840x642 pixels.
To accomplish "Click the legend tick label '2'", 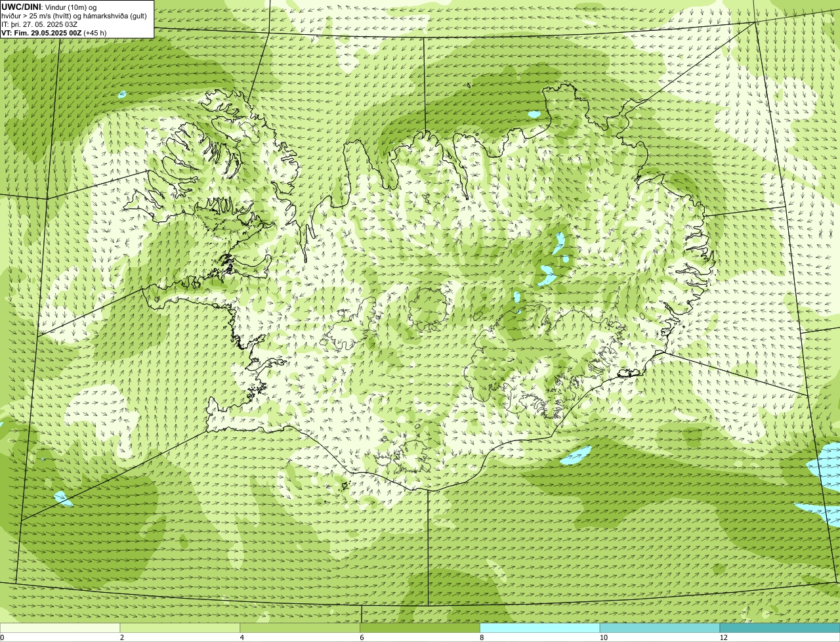I will click(122, 637).
